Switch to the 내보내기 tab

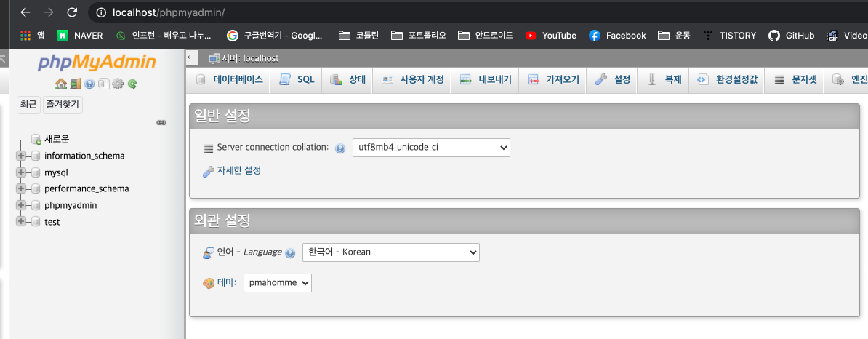point(486,80)
